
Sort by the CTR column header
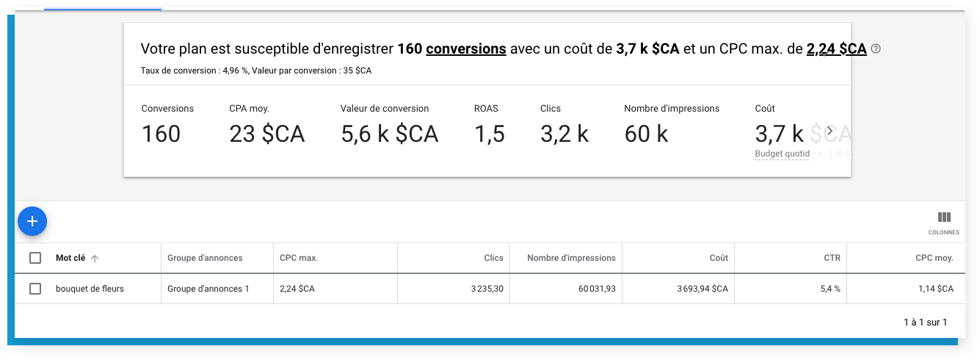coord(832,258)
